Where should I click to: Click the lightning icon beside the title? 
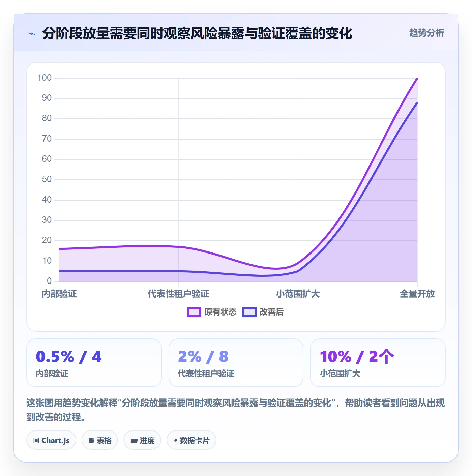click(x=32, y=34)
